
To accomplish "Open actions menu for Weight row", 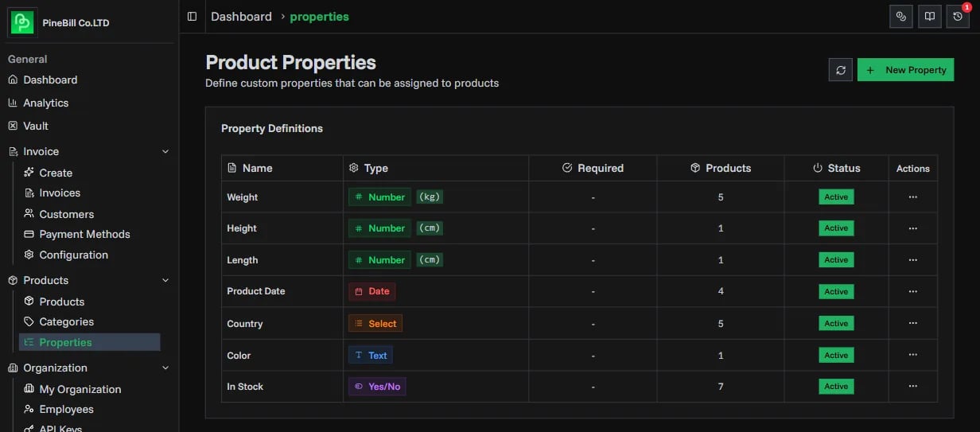I will (x=912, y=197).
